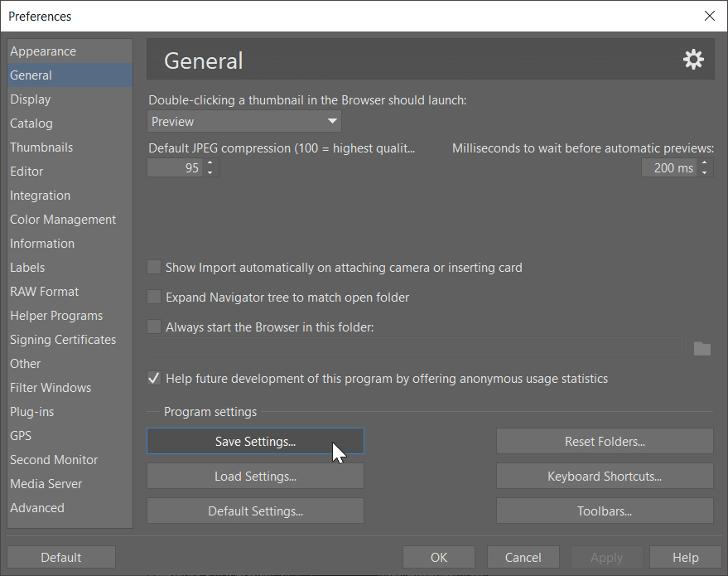Click the Browser startup folder path field

coord(414,349)
